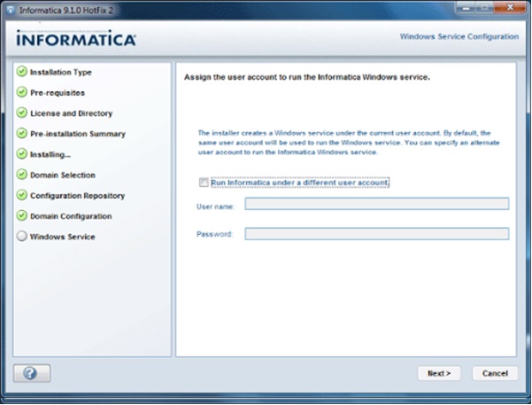Click the Installation Type green check icon
Image resolution: width=532 pixels, height=405 pixels.
click(22, 72)
